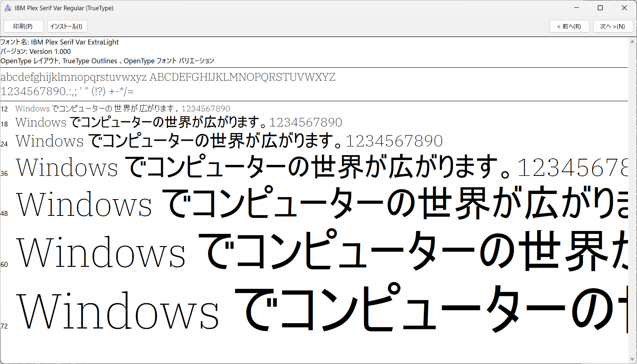Click the 'Version 1.000' text
The height and width of the screenshot is (364, 637).
50,51
